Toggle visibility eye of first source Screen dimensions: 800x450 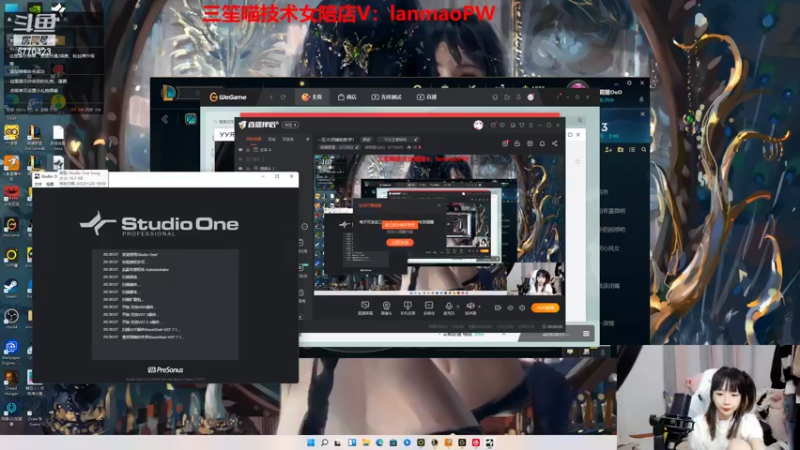click(x=240, y=150)
